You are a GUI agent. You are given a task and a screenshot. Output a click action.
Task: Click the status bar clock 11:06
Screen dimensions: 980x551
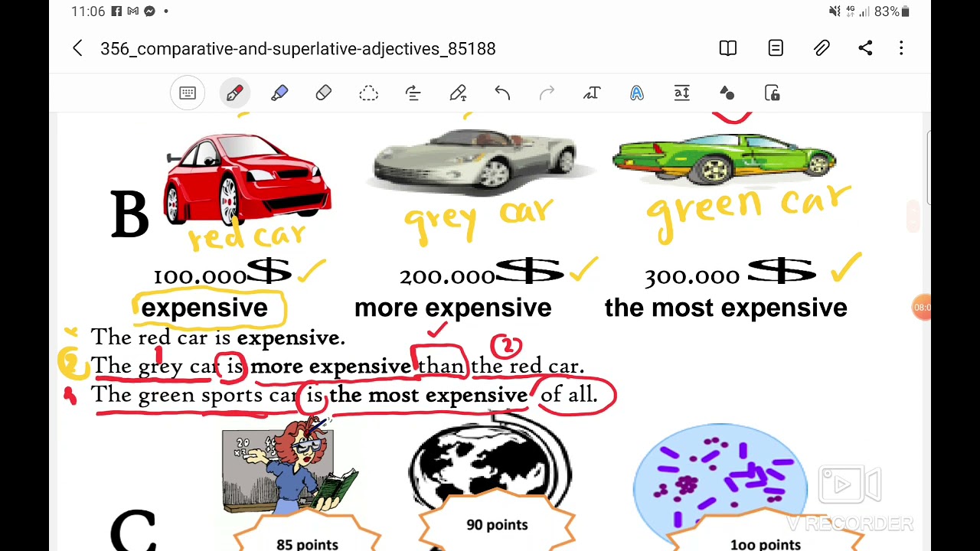87,11
